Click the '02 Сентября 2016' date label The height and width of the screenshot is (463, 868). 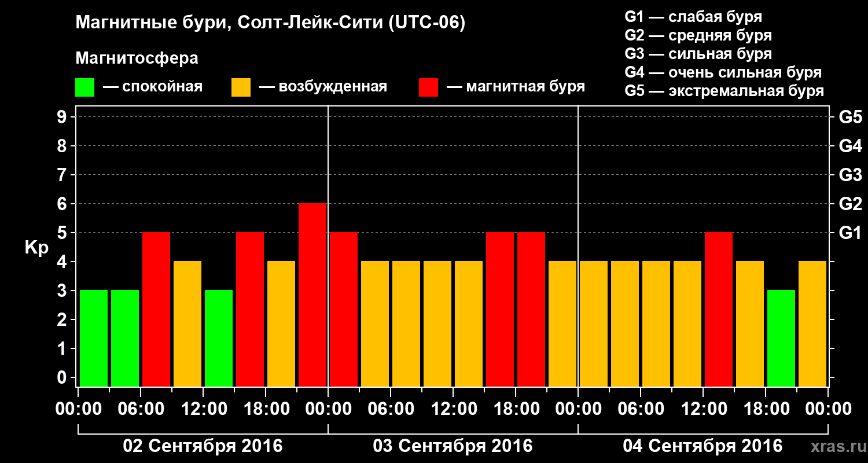(203, 446)
